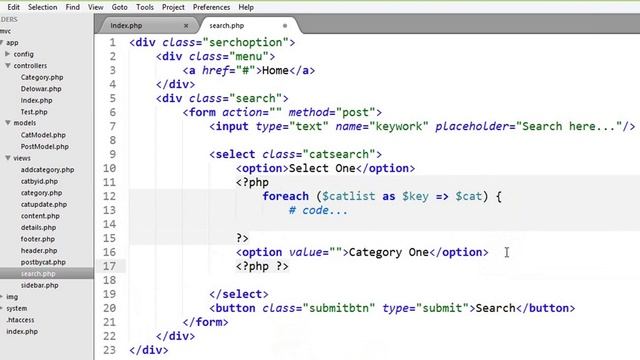Open catupdate.php in the sidebar
The width and height of the screenshot is (640, 360).
coord(44,204)
